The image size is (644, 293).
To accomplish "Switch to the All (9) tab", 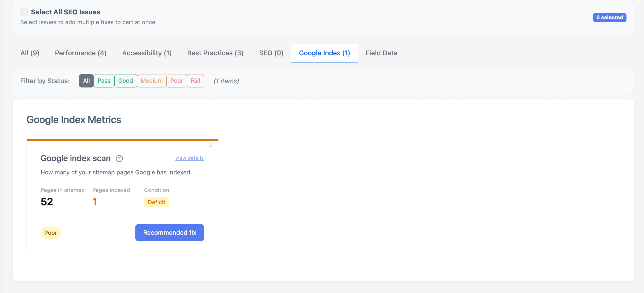I will [30, 53].
